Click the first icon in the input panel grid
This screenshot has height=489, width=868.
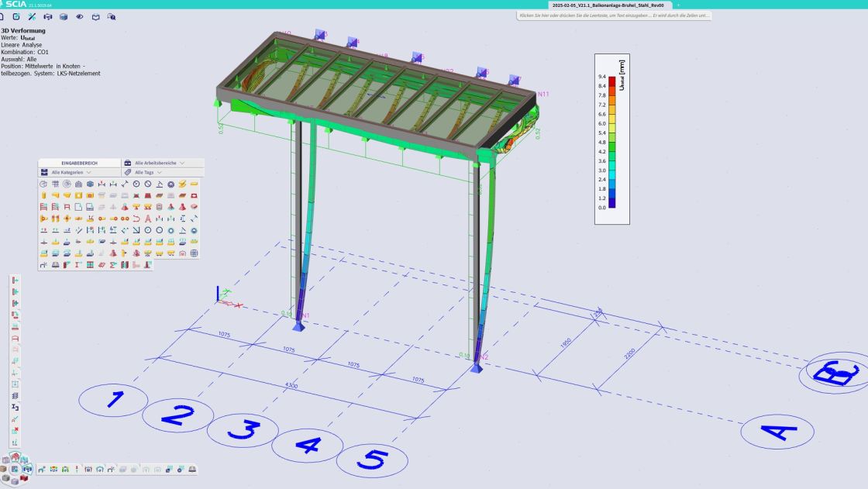(x=43, y=184)
